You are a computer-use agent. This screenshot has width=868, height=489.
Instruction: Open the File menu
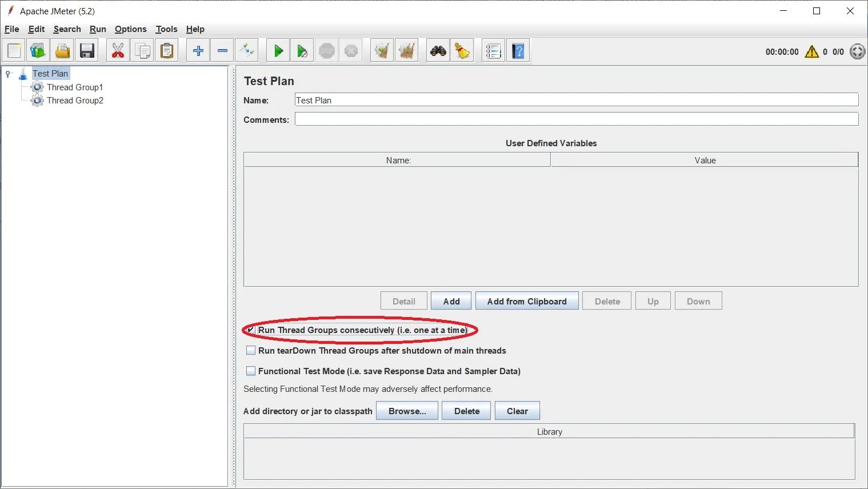click(11, 29)
